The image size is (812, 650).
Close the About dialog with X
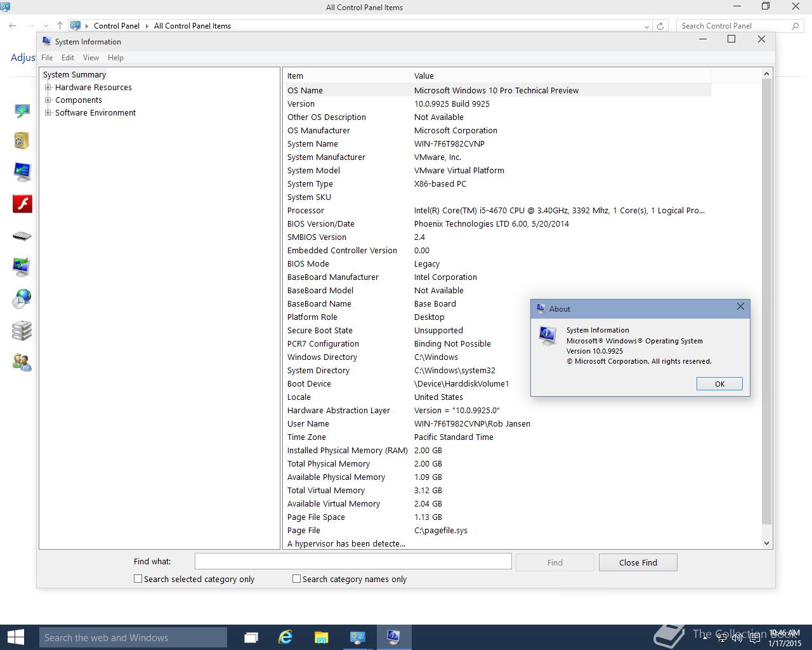click(740, 307)
